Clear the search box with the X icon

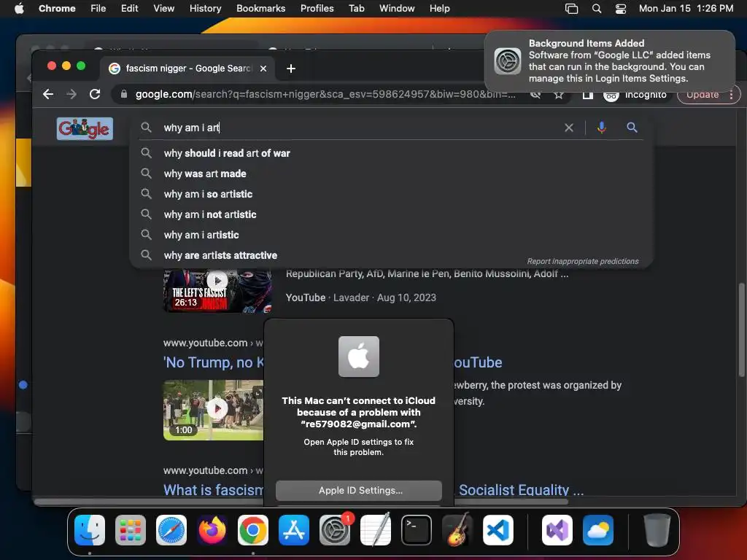point(569,128)
